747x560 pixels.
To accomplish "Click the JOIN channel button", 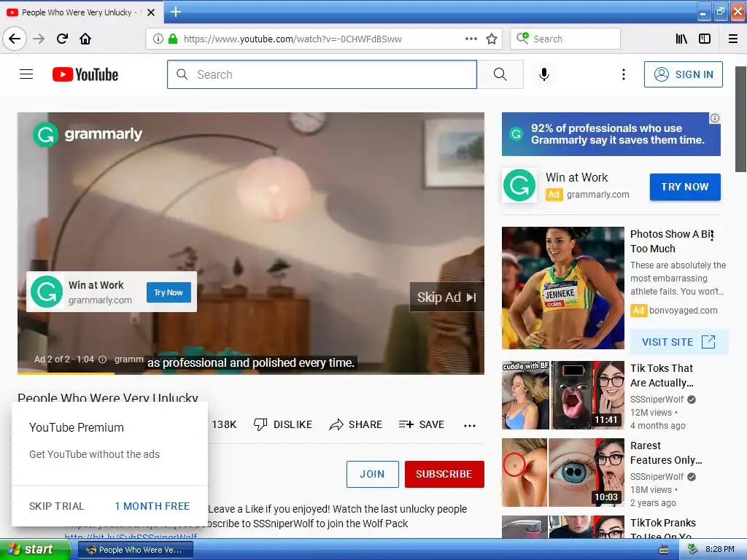I will (x=373, y=474).
